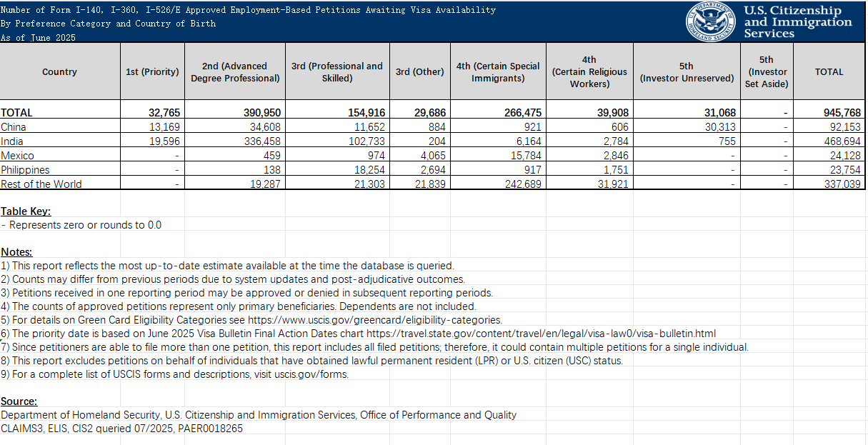Select China cell 11,652
Image resolution: width=868 pixels, height=445 pixels.
[x=337, y=127]
